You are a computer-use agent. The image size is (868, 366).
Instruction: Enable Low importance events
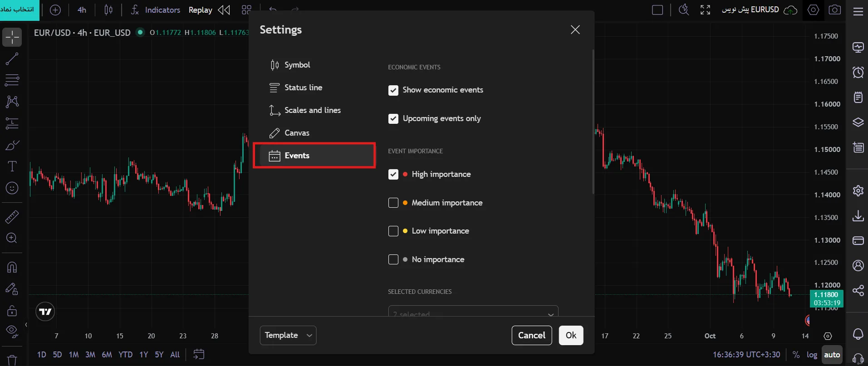click(x=393, y=231)
